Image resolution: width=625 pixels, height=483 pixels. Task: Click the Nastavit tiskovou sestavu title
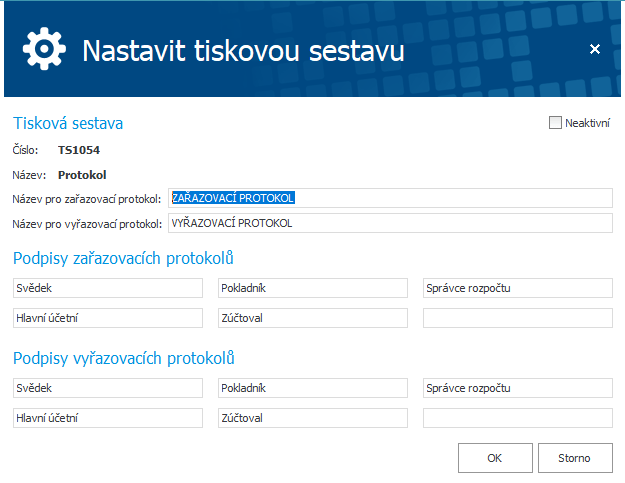pos(244,51)
